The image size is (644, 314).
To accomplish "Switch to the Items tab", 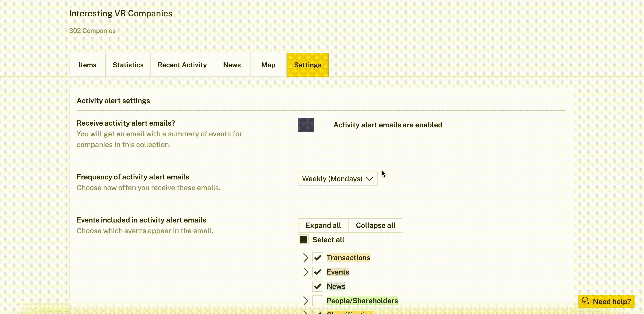I will tap(87, 65).
